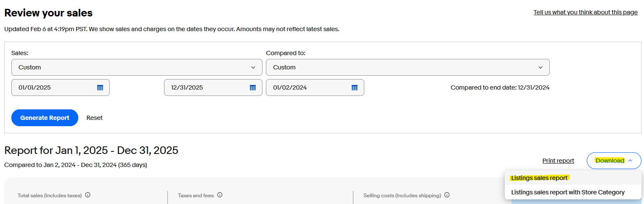Select Listings sales report option
This screenshot has height=204, width=644.
(x=539, y=178)
